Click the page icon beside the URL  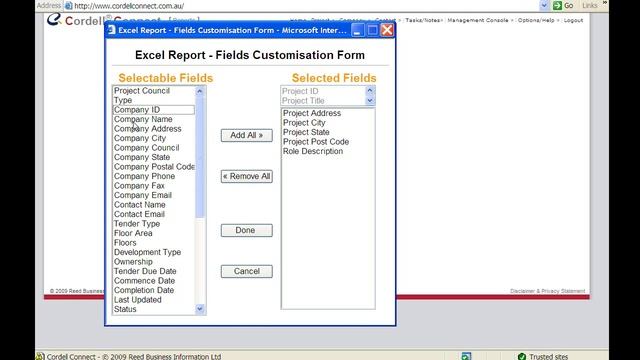(69, 6)
